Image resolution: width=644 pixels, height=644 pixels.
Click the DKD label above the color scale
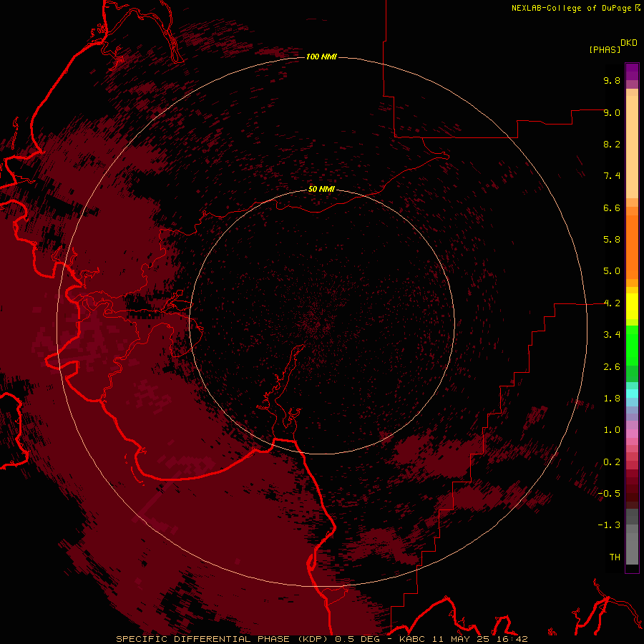[629, 43]
